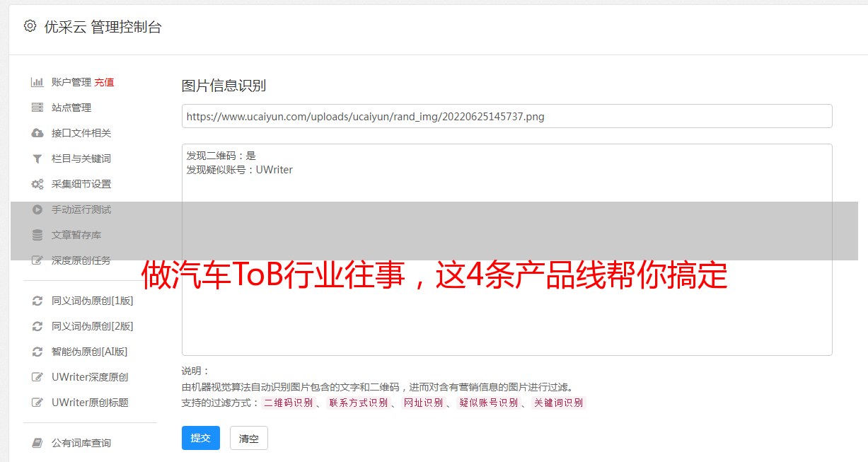Click the bar chart icon for 账户管理
Viewport: 868px width, 462px height.
click(x=37, y=82)
